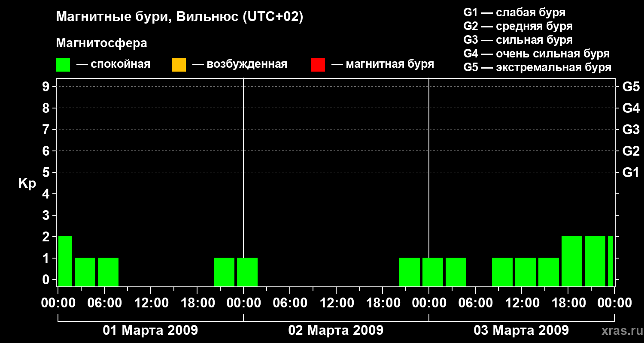Click the Kp 1 bar starting at 00:00 on 02 Марта
644x343 pixels.
pyautogui.click(x=247, y=272)
